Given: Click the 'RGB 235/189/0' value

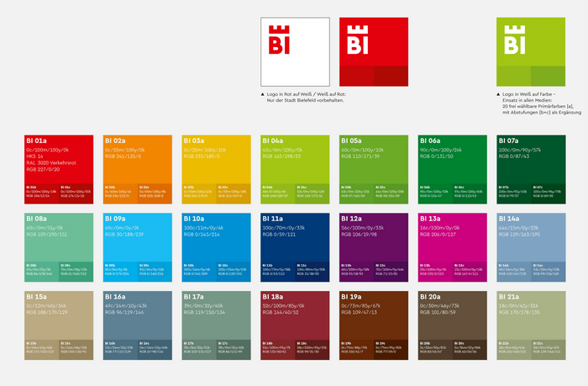Looking at the screenshot, I should (202, 156).
